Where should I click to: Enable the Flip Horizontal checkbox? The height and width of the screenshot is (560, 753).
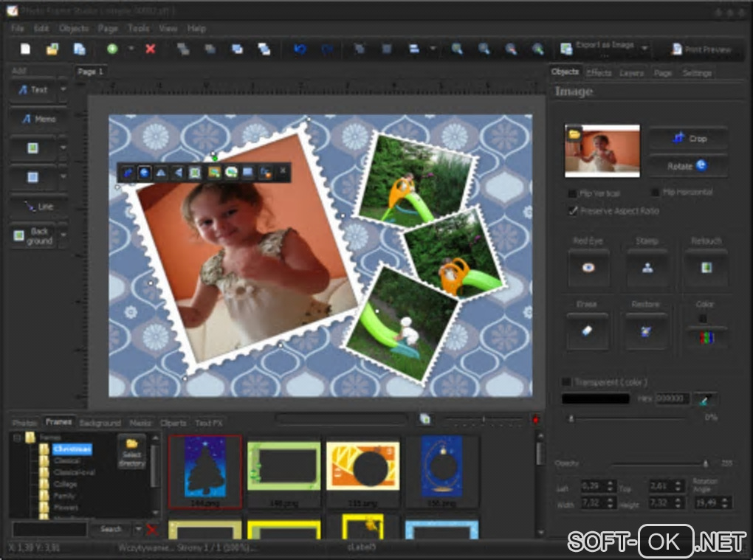click(x=655, y=193)
